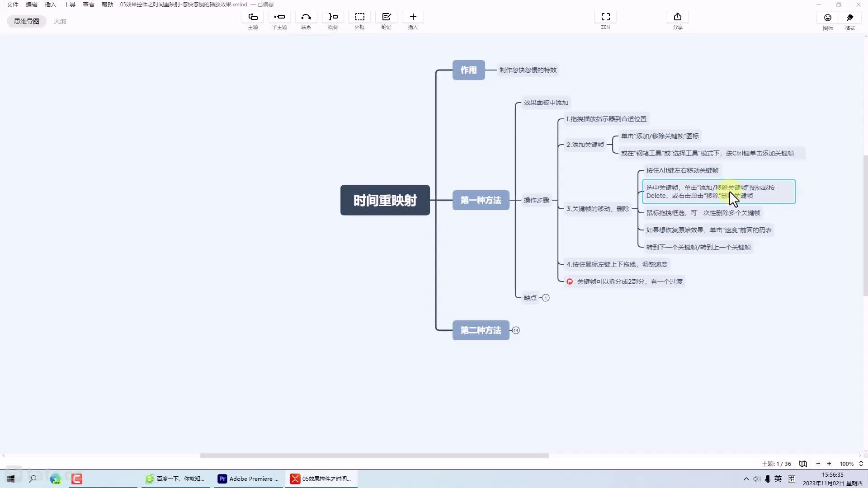Click the 分享 share icon
868x488 pixels.
click(x=677, y=17)
